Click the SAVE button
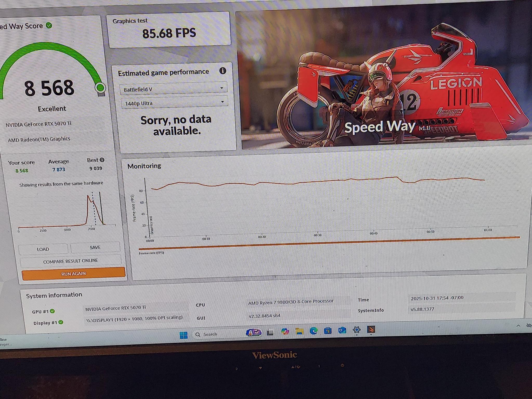 (95, 248)
